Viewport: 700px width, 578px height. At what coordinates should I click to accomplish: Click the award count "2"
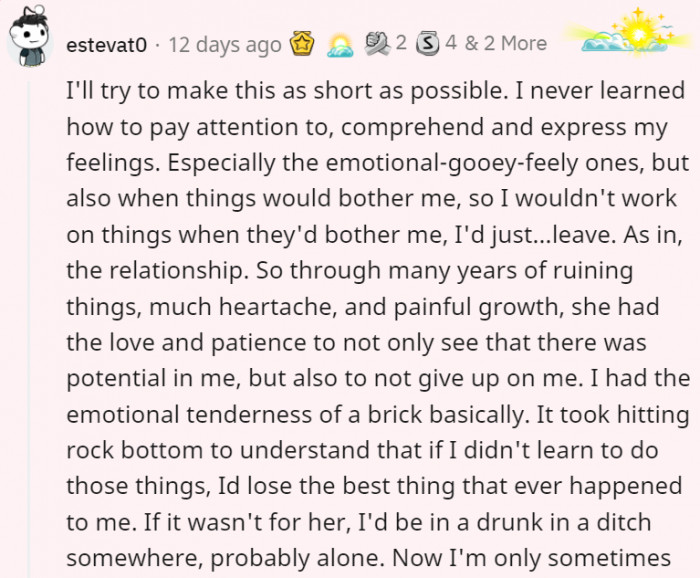(x=401, y=43)
